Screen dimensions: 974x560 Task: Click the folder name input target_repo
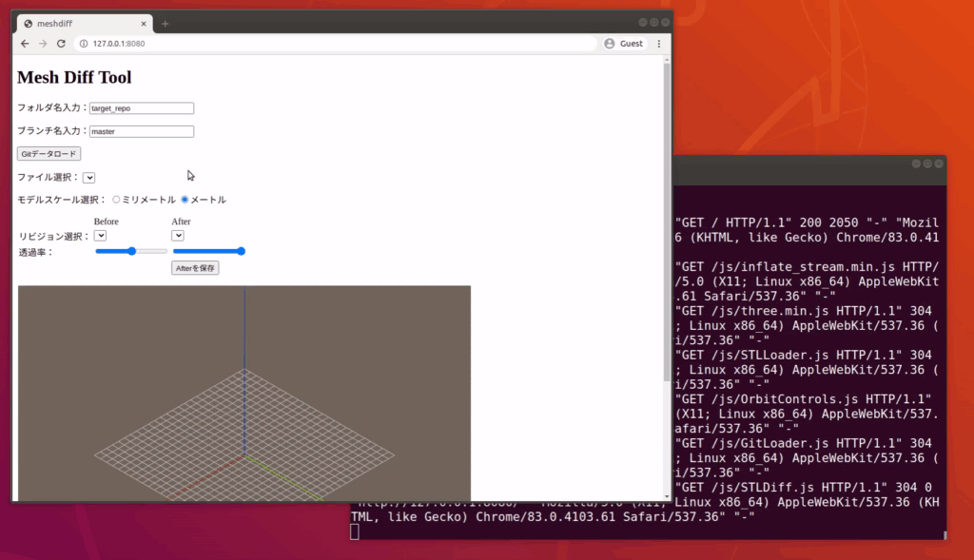(x=142, y=108)
